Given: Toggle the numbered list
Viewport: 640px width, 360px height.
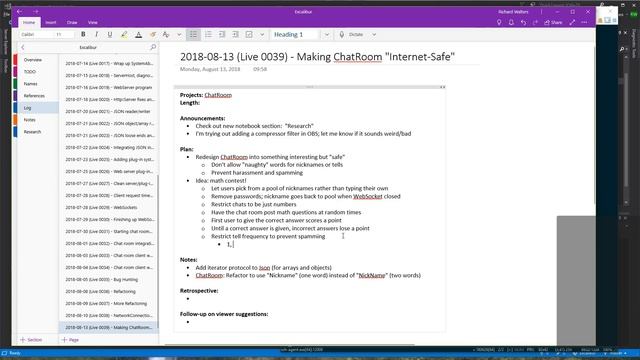Looking at the screenshot, I should pyautogui.click(x=208, y=34).
